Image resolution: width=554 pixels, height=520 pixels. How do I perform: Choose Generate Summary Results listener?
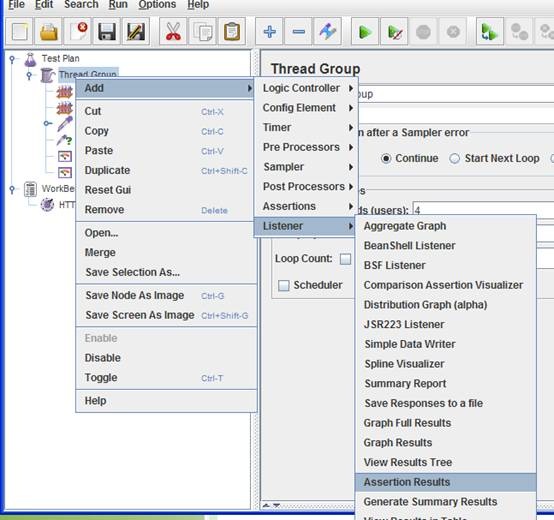[x=446, y=502]
